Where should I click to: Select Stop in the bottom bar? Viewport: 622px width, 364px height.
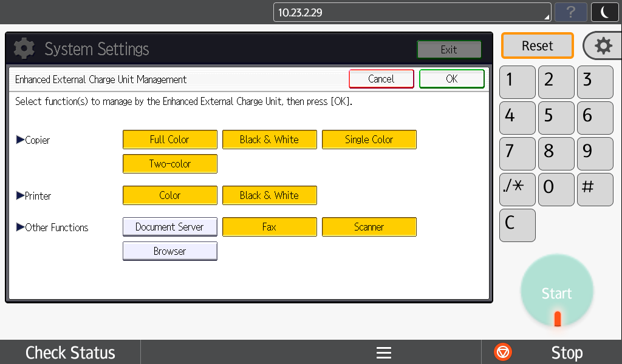point(567,352)
